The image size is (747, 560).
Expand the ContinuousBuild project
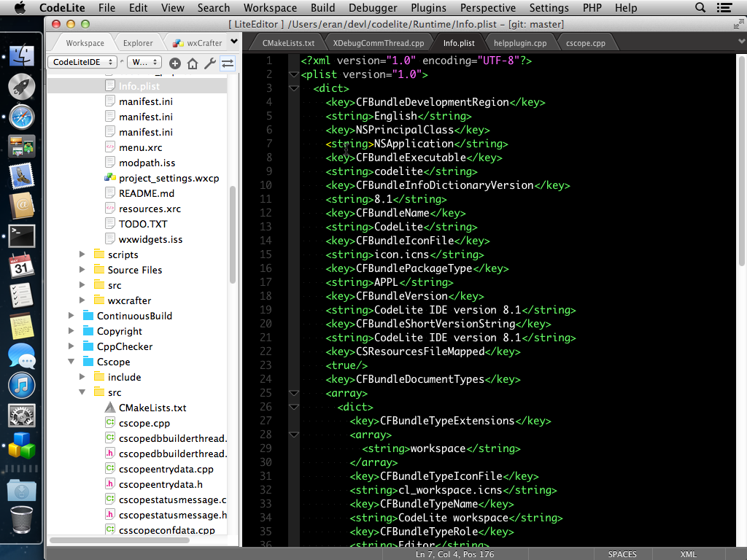(x=71, y=316)
